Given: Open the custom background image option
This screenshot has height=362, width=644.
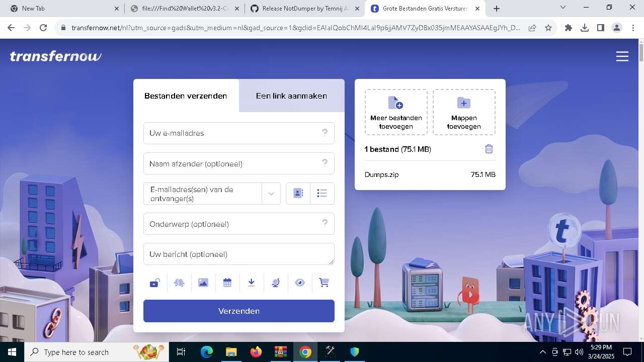Looking at the screenshot, I should point(203,283).
